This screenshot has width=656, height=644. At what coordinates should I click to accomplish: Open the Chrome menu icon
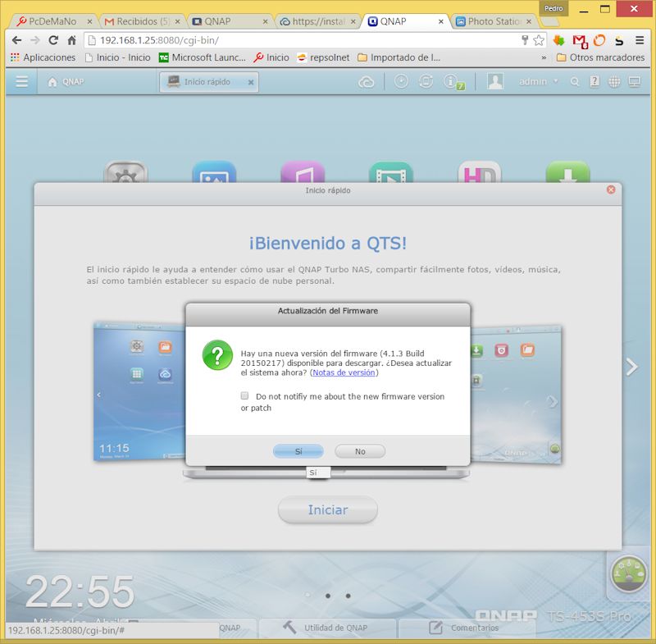[640, 40]
